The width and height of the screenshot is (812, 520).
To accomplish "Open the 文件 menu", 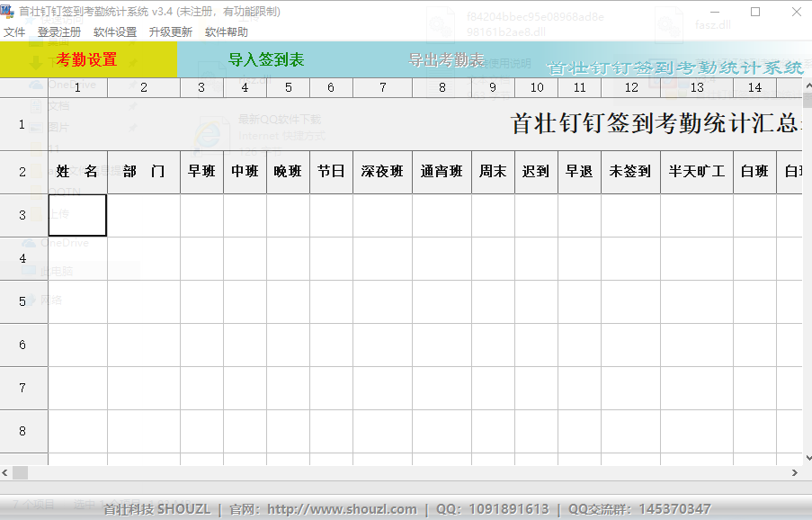I will point(14,31).
